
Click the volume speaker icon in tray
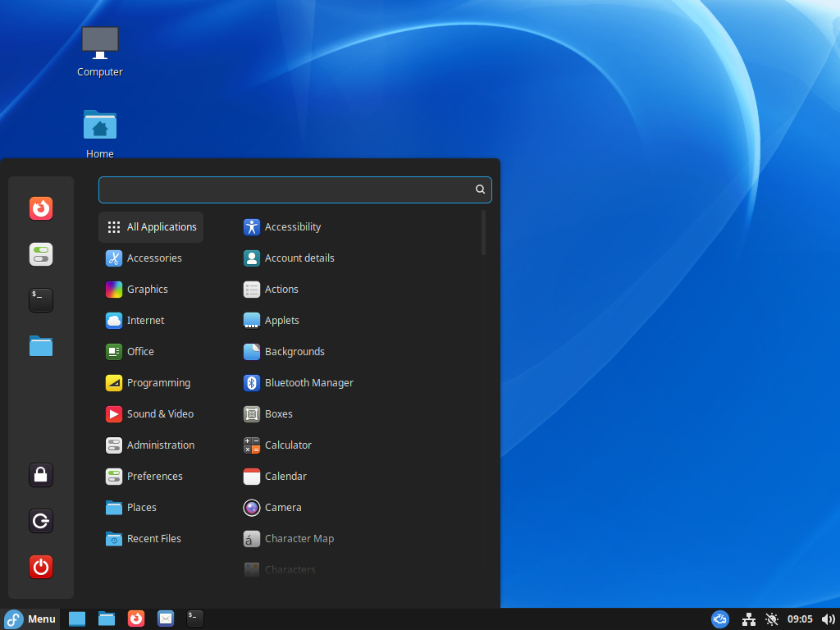[828, 619]
